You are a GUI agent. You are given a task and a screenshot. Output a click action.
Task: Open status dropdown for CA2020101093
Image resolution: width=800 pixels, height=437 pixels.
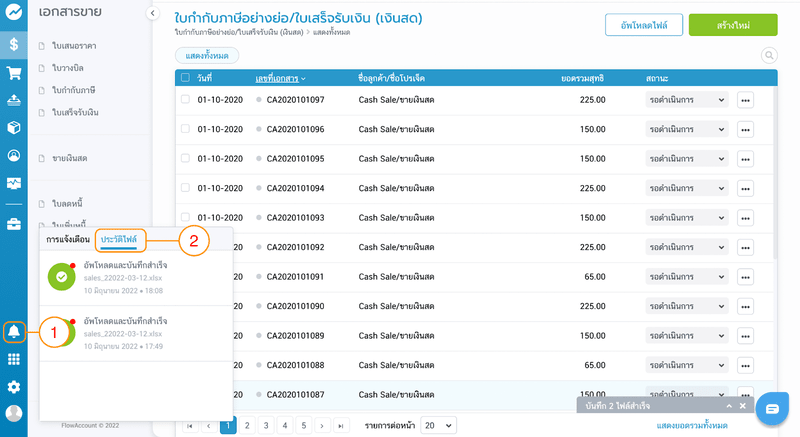click(687, 218)
